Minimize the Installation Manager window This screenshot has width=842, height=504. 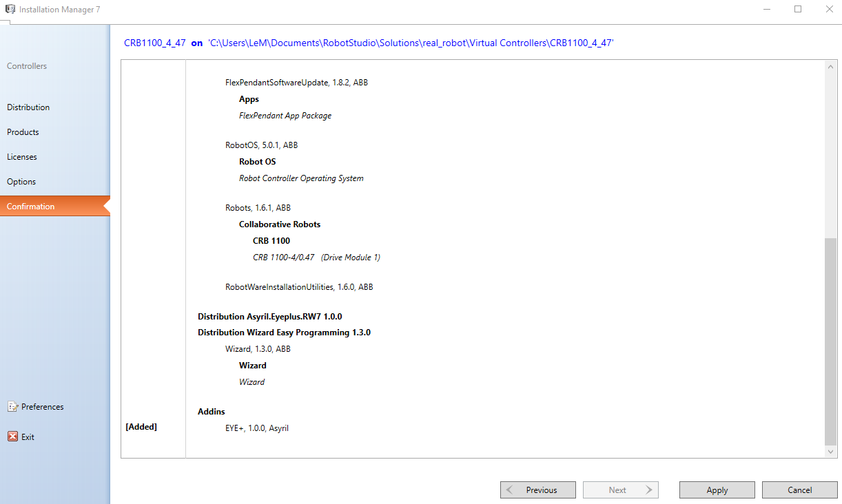click(x=766, y=9)
